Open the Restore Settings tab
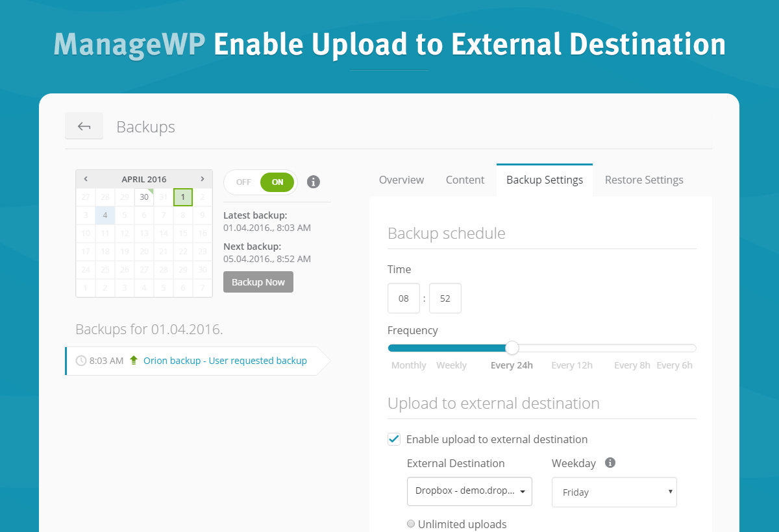The image size is (779, 532). tap(644, 180)
